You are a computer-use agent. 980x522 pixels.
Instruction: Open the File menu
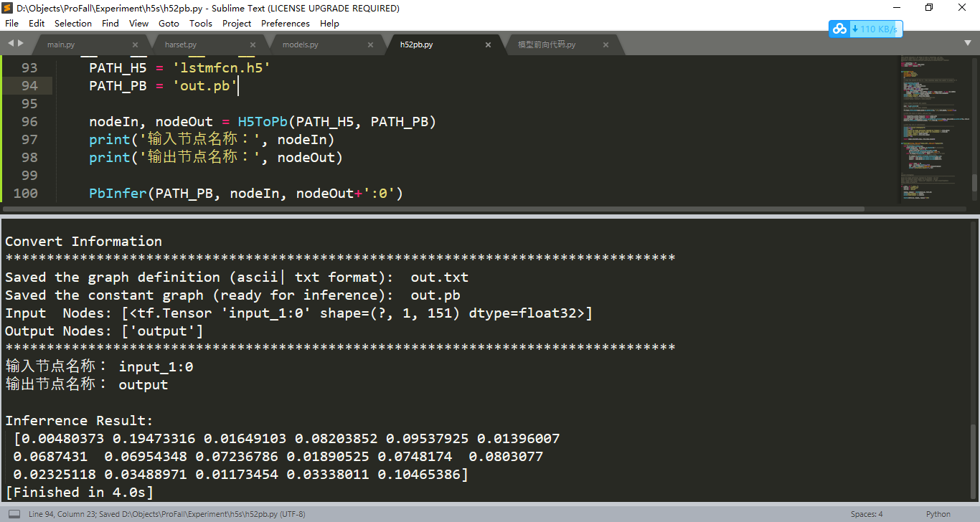pos(11,23)
